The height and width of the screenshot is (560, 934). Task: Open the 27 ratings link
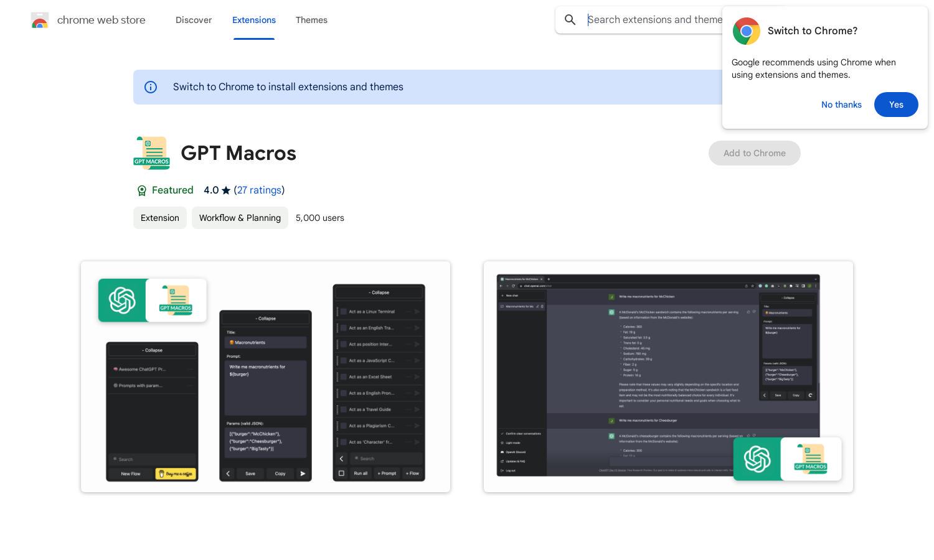[x=259, y=190]
